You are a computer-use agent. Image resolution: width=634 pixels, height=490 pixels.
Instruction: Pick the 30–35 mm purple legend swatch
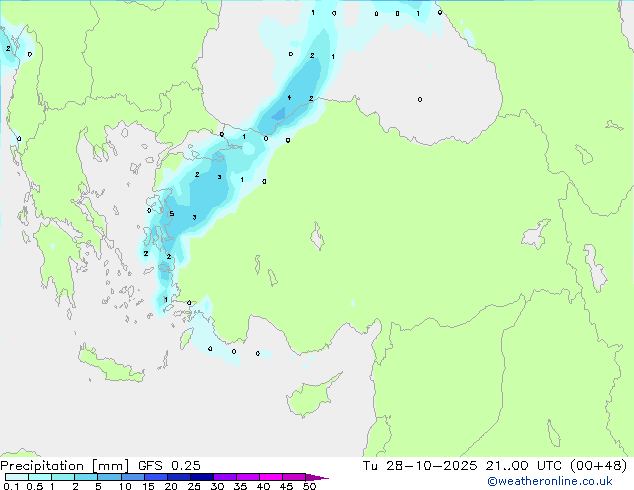pyautogui.click(x=224, y=477)
